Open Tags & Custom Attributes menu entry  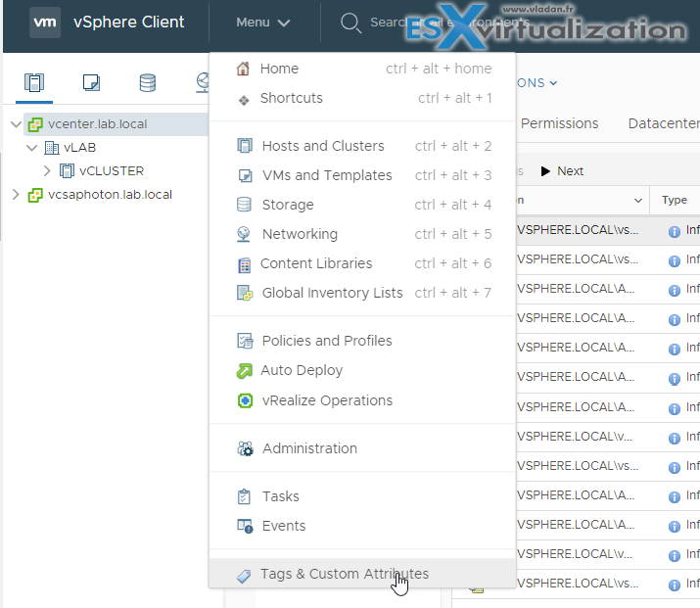pyautogui.click(x=362, y=574)
